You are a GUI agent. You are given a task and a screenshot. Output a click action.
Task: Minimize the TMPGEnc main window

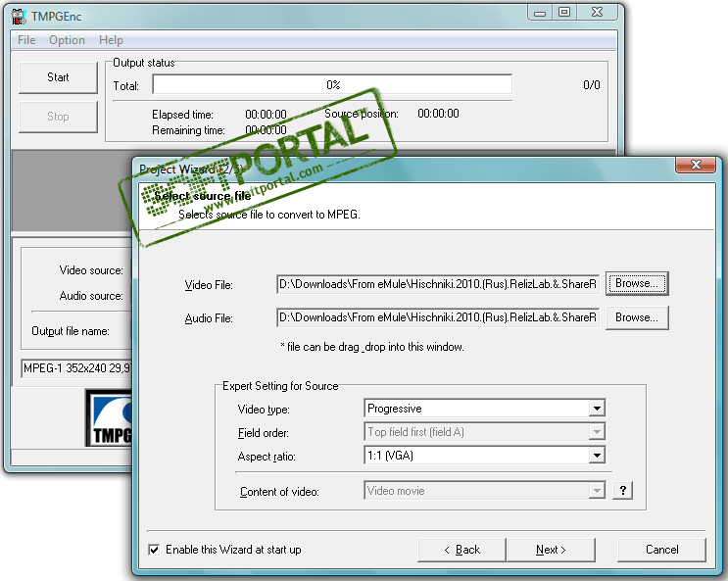coord(540,13)
